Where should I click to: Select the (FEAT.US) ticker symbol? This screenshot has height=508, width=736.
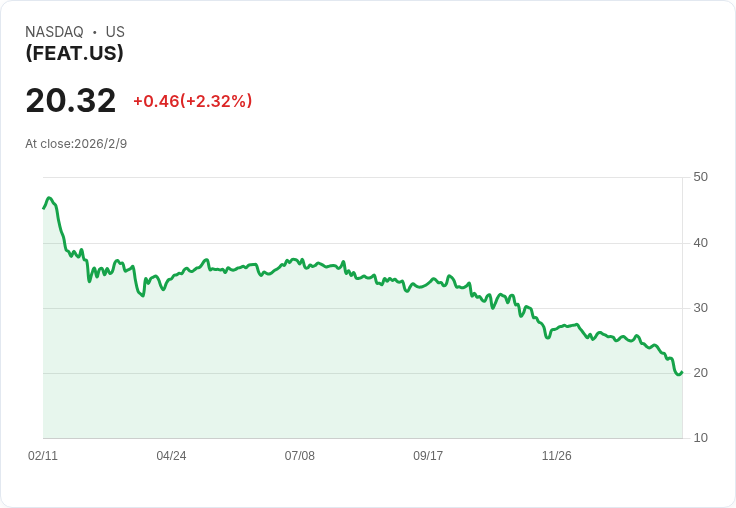click(x=74, y=53)
